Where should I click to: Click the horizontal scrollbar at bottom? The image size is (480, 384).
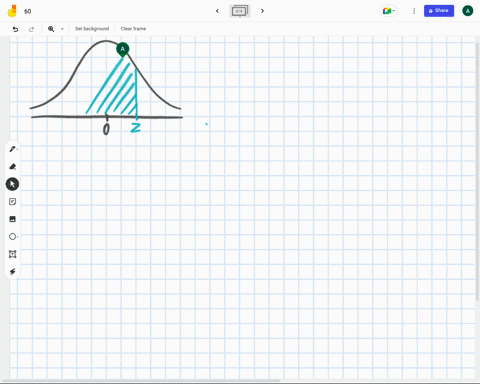tap(141, 380)
